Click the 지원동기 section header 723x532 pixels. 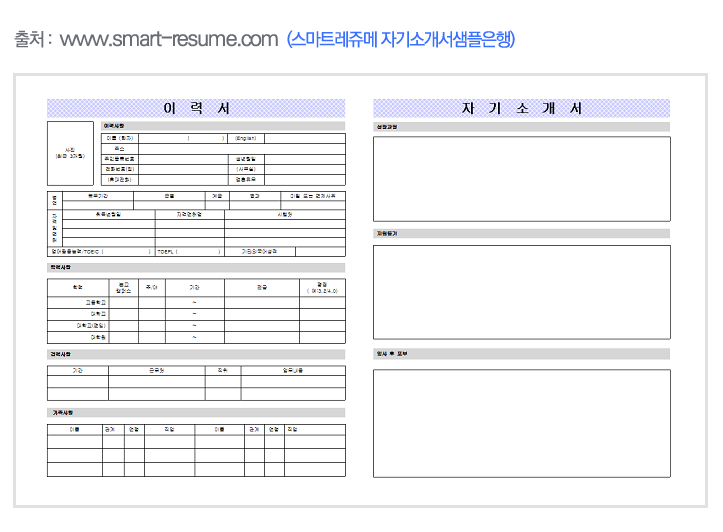(522, 234)
